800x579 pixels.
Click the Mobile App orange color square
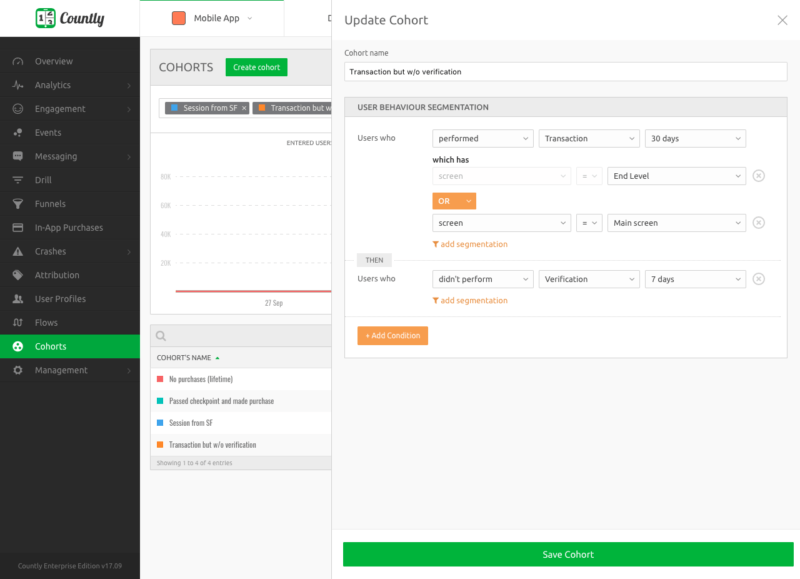coord(179,18)
